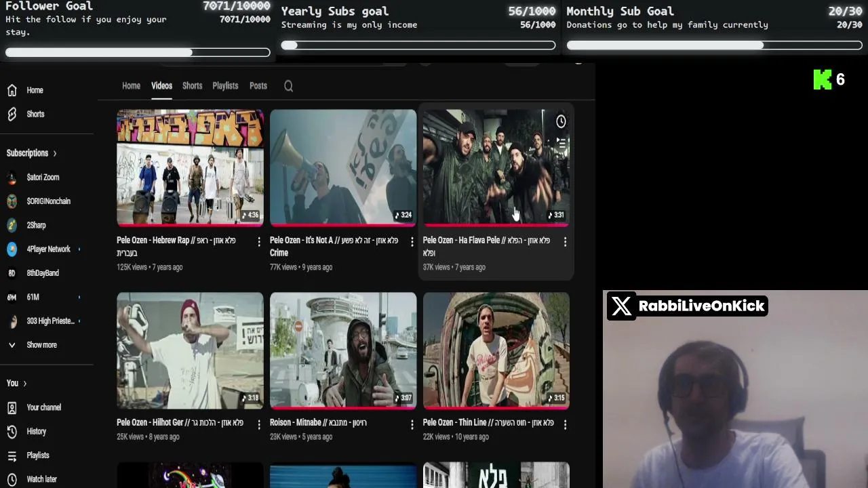Add Ha Flava Pele to Watch later
The image size is (868, 488).
561,121
